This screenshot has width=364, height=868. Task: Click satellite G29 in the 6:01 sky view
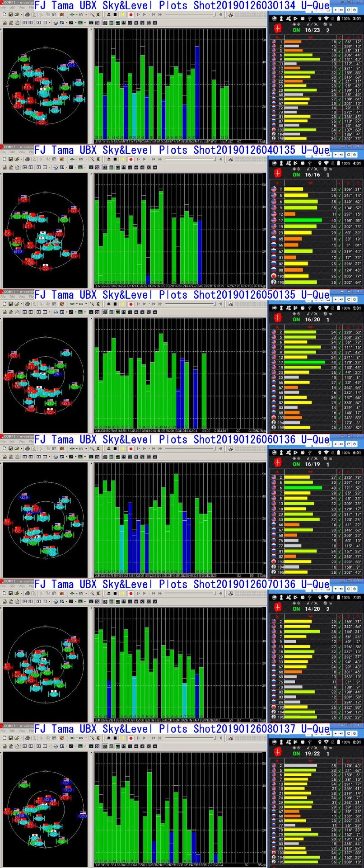coord(24,497)
